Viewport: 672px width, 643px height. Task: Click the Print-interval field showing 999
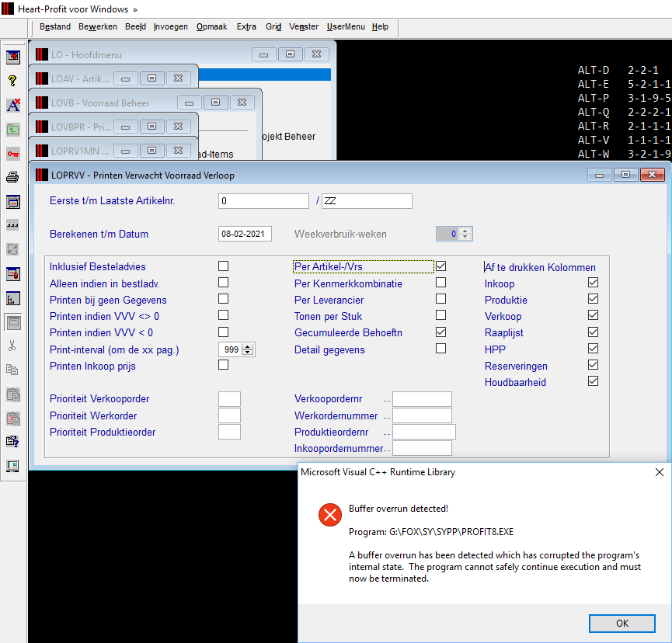(x=231, y=349)
